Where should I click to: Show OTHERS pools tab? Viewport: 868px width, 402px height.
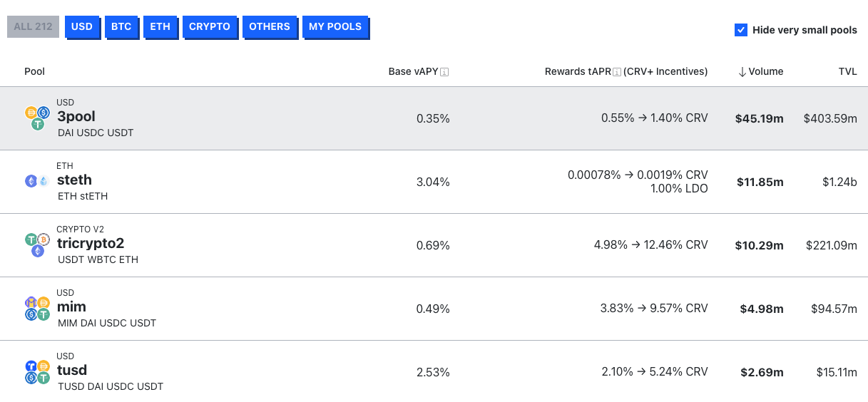tap(270, 27)
